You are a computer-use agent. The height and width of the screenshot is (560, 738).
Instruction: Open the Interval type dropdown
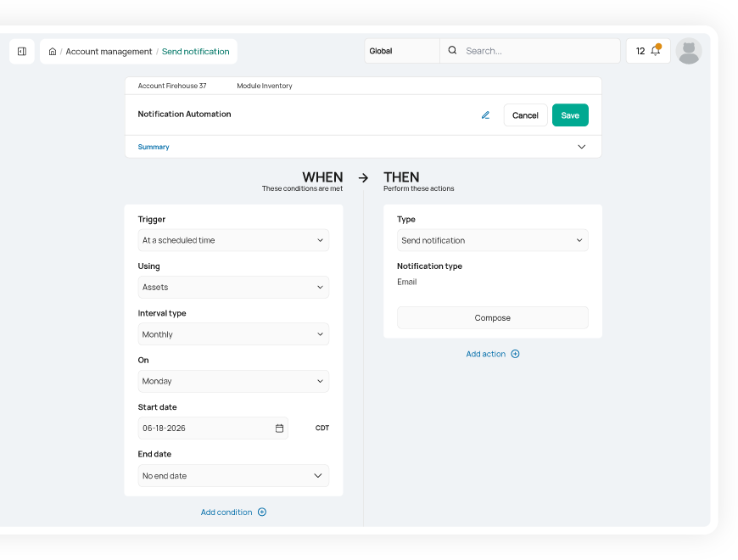coord(233,334)
